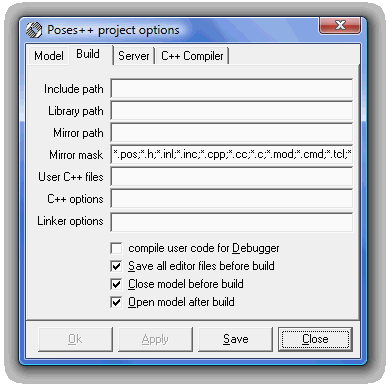Enable compile user code for Debugger
The height and width of the screenshot is (388, 392).
(116, 248)
